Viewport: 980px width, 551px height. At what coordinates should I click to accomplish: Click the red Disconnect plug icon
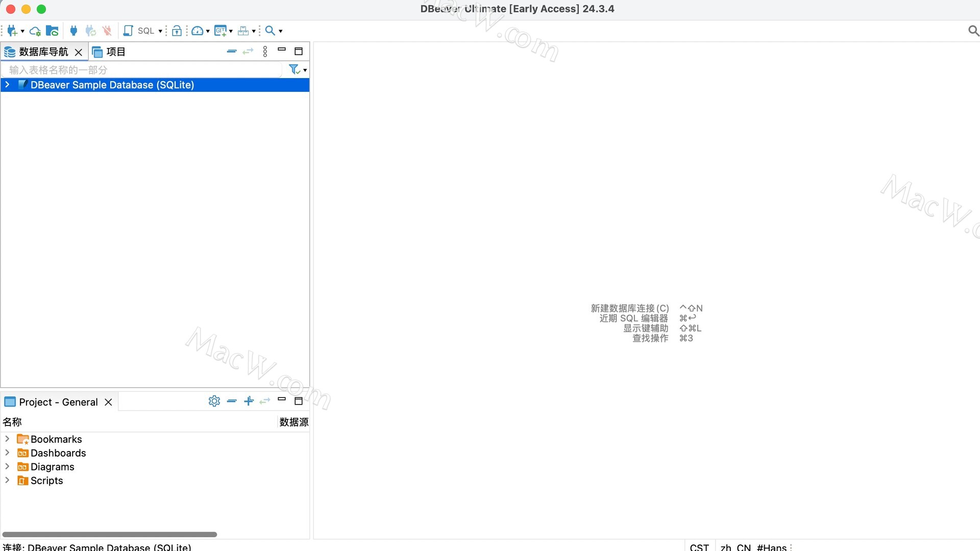point(107,31)
